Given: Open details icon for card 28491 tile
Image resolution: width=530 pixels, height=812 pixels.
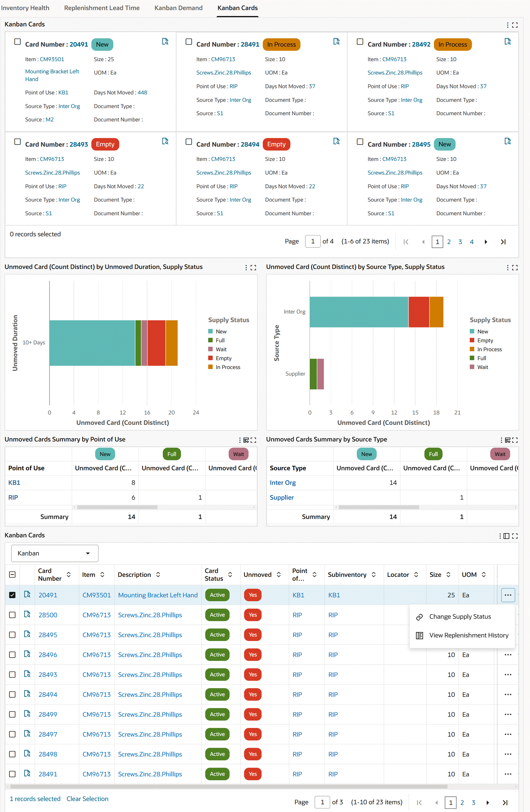Looking at the screenshot, I should pyautogui.click(x=336, y=41).
